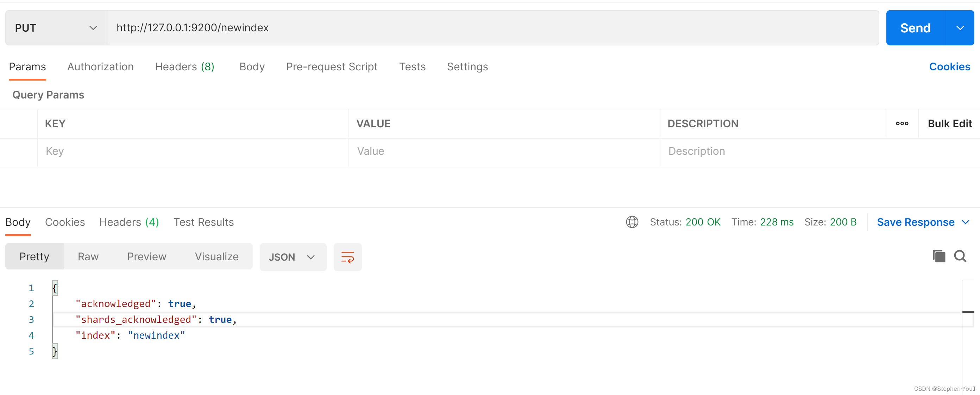Switch response view to Raw
The image size is (980, 395).
pos(88,256)
